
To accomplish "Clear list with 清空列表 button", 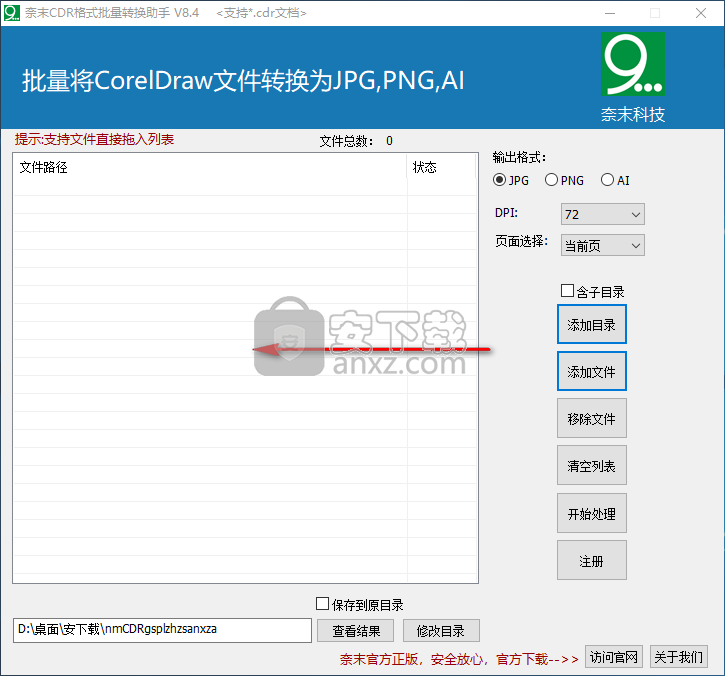I will pyautogui.click(x=591, y=466).
